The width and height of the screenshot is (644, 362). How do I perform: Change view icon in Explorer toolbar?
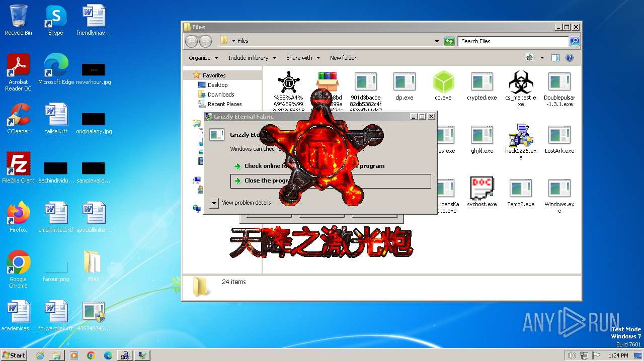pyautogui.click(x=529, y=58)
